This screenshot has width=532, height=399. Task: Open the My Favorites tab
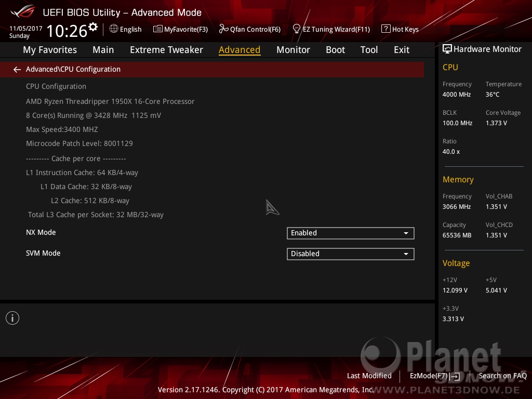coord(50,50)
